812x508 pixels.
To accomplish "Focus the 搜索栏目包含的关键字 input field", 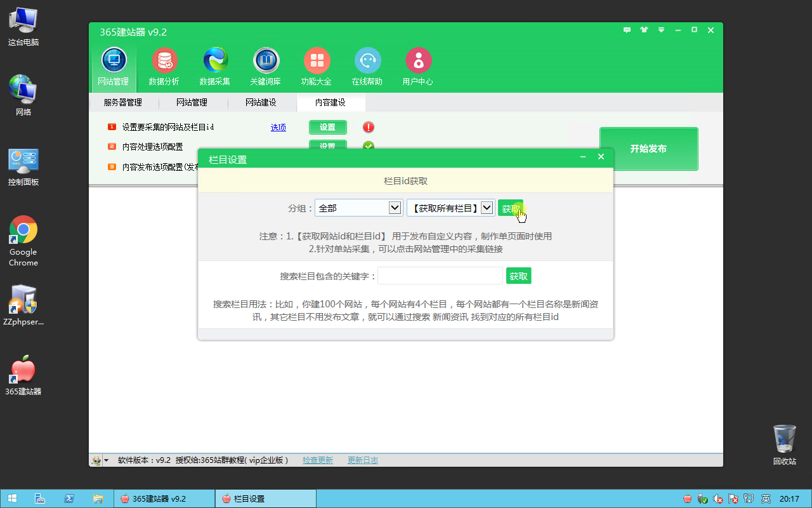I will [x=440, y=276].
